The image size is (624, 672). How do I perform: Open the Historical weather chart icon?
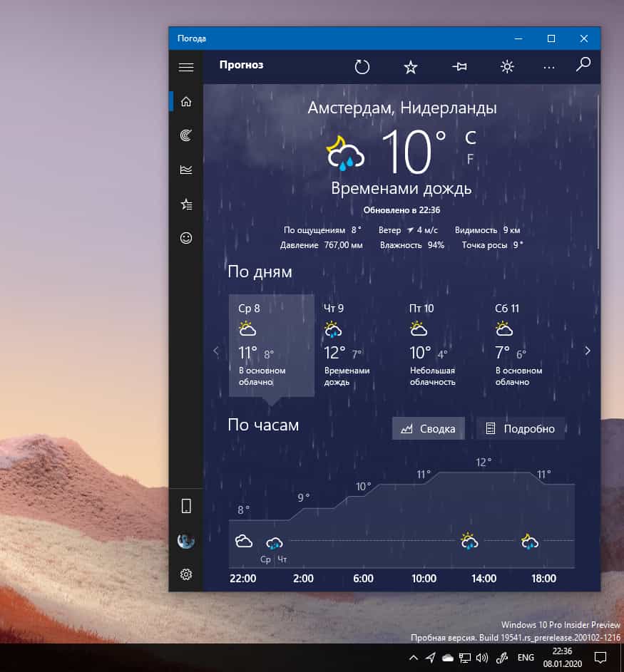185,170
